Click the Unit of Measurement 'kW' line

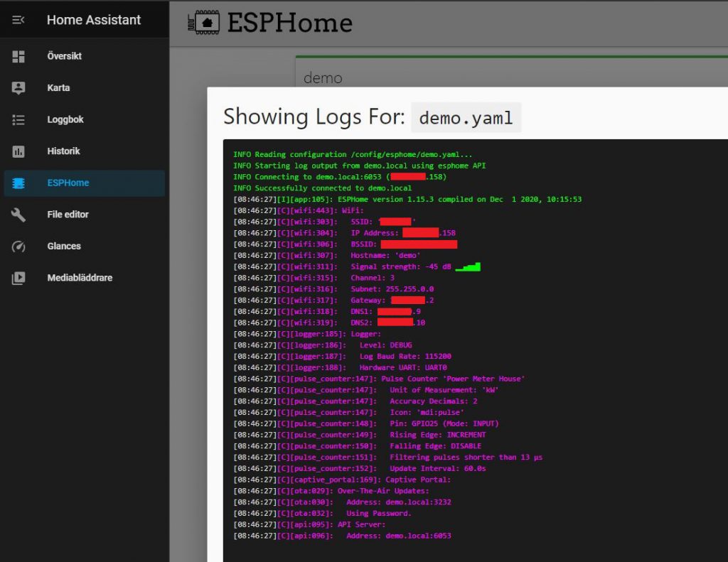point(366,390)
